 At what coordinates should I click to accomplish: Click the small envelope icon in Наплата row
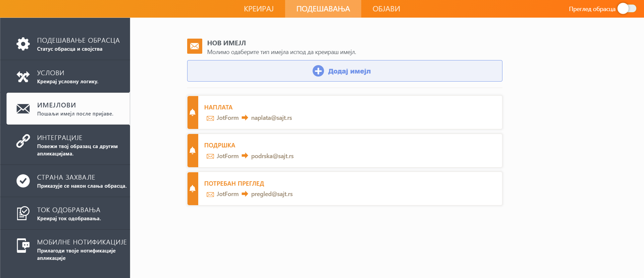[210, 118]
